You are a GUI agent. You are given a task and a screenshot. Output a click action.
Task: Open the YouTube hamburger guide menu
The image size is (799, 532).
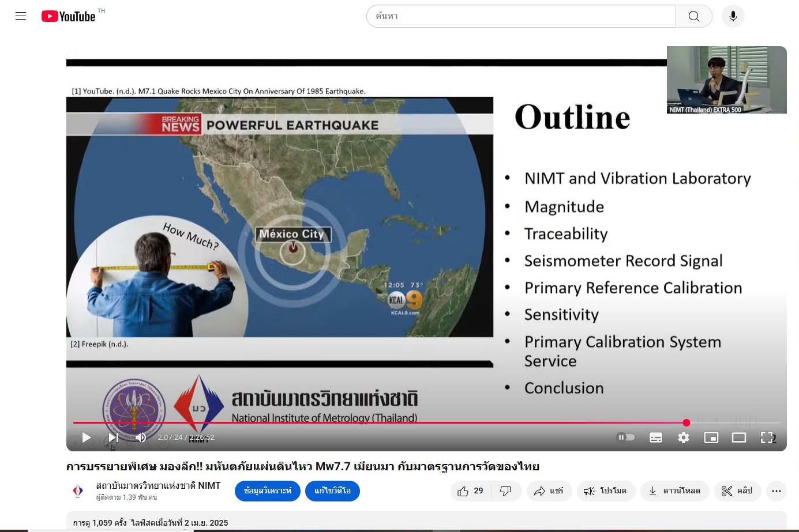point(21,16)
